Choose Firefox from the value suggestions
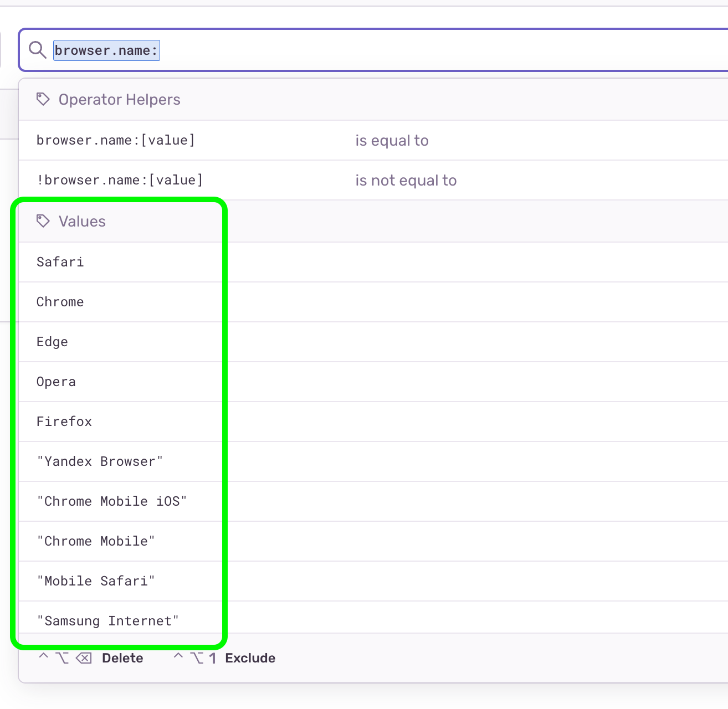Viewport: 728px width, 709px height. point(64,421)
